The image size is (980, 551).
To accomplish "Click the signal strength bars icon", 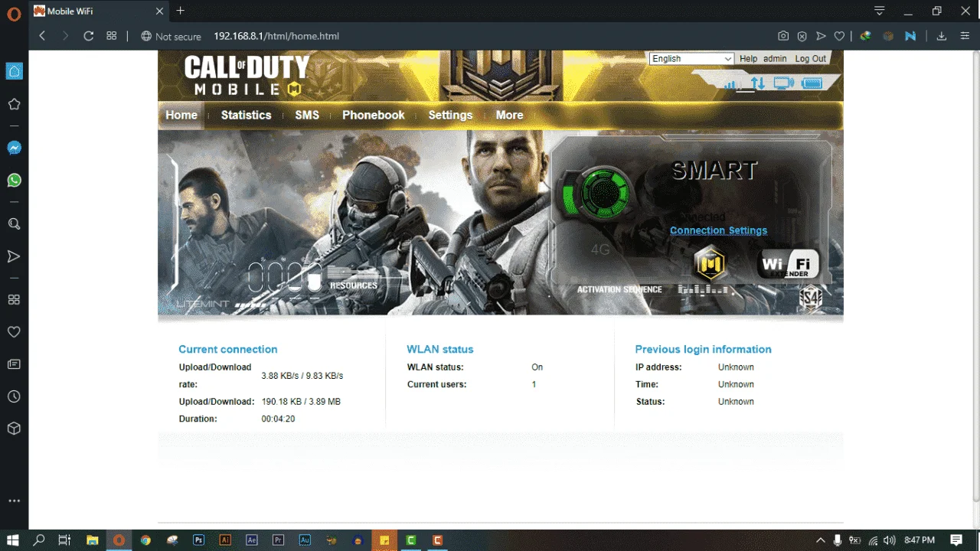I will point(730,83).
